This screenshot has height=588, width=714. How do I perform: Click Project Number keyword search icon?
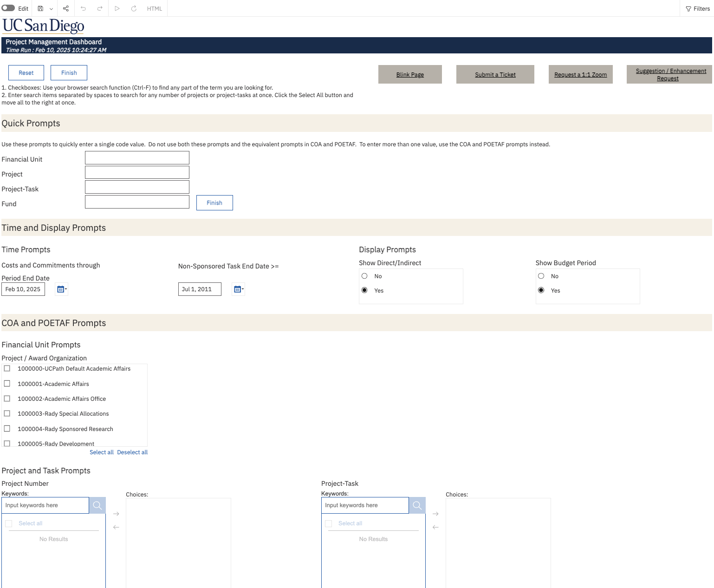[97, 505]
